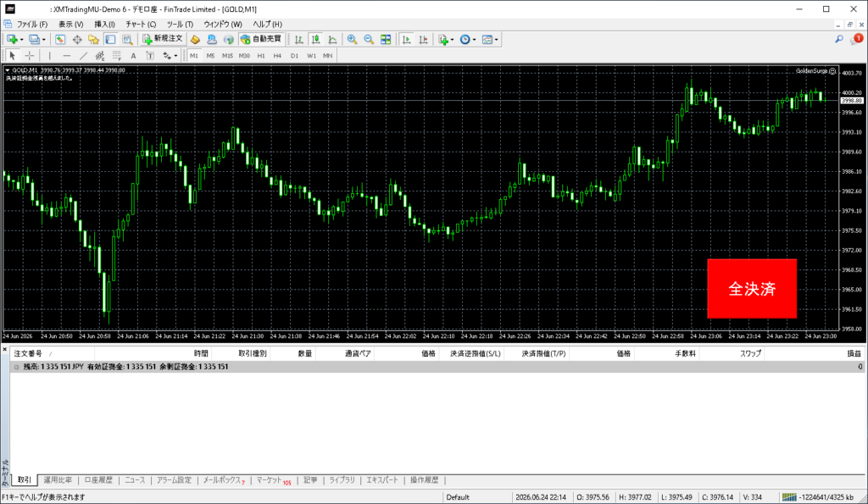Switch to M30 timeframe
Image resolution: width=868 pixels, height=504 pixels.
point(244,55)
